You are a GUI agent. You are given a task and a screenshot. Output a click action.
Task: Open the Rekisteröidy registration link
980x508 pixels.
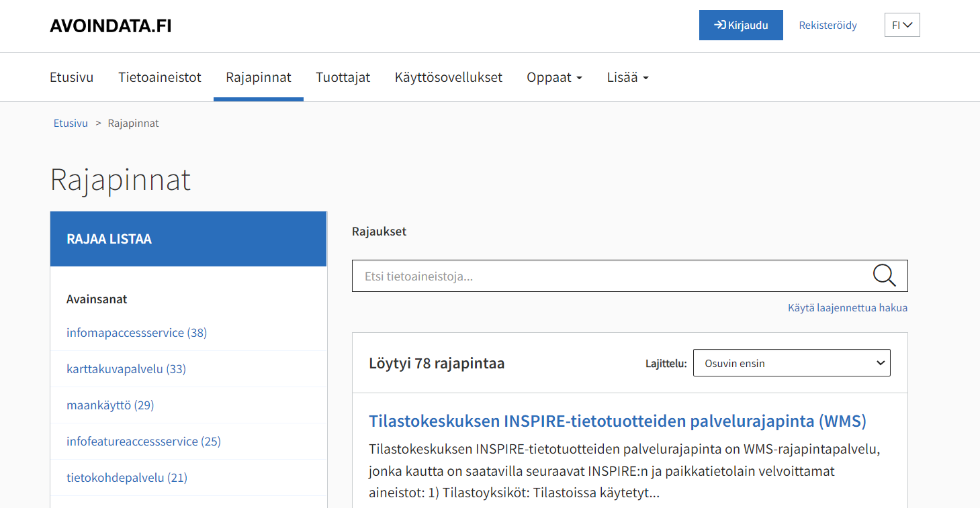point(828,25)
